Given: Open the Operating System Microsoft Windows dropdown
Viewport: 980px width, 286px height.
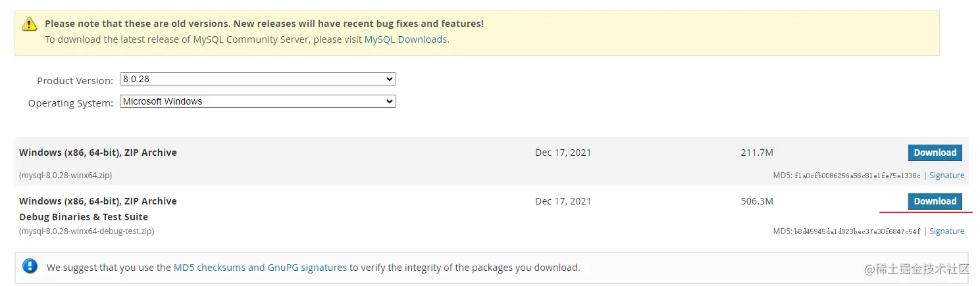Looking at the screenshot, I should [257, 102].
